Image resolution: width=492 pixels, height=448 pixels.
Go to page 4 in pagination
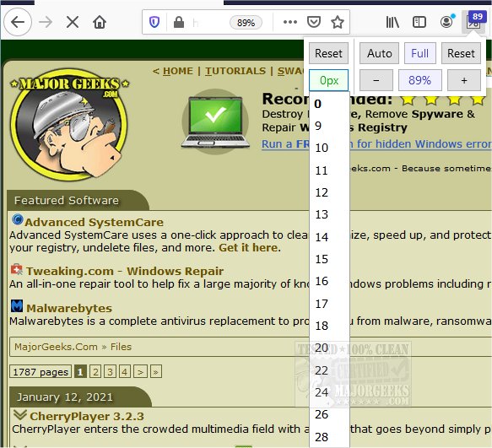tap(125, 372)
